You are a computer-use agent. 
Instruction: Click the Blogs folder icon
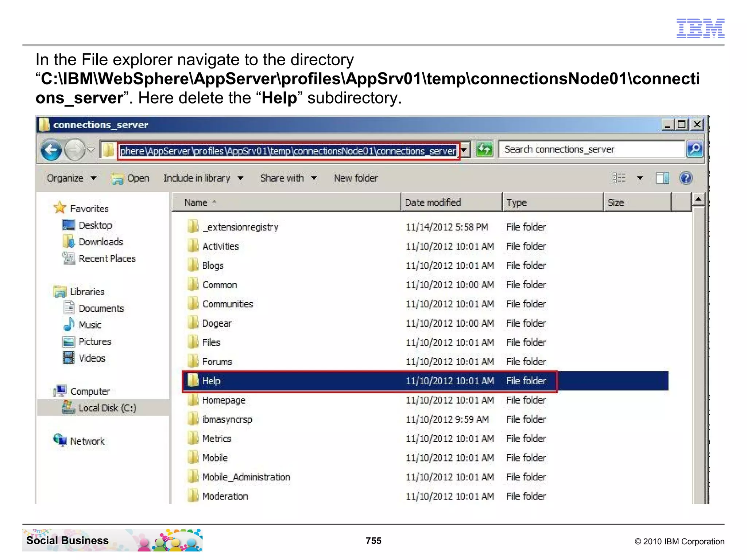pos(193,265)
